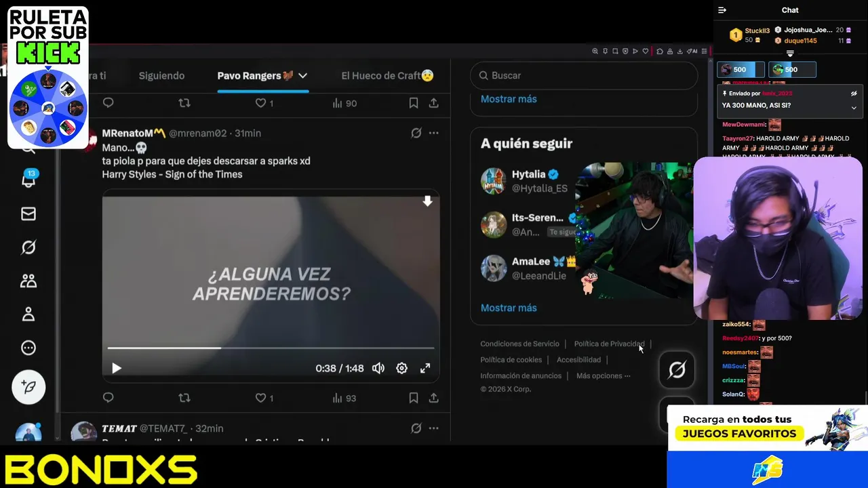Repost the post with 93 views
Viewport: 868px width, 488px height.
point(184,398)
